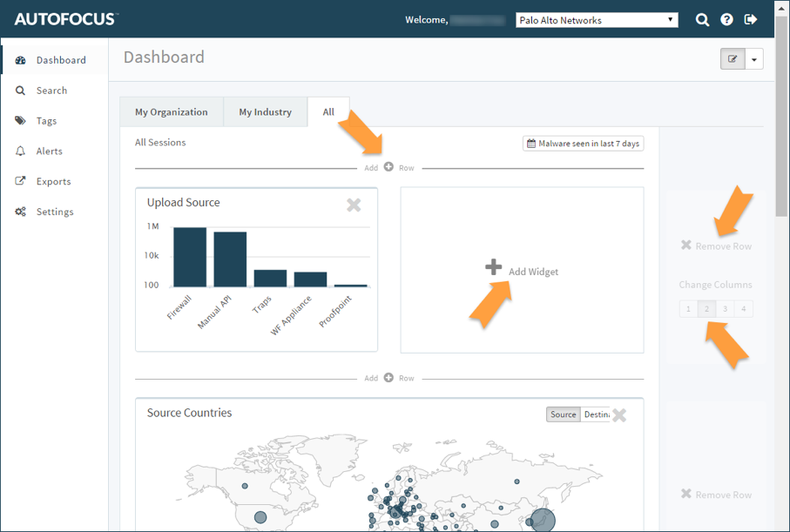Open Tags in the sidebar
The image size is (790, 532).
pyautogui.click(x=54, y=120)
